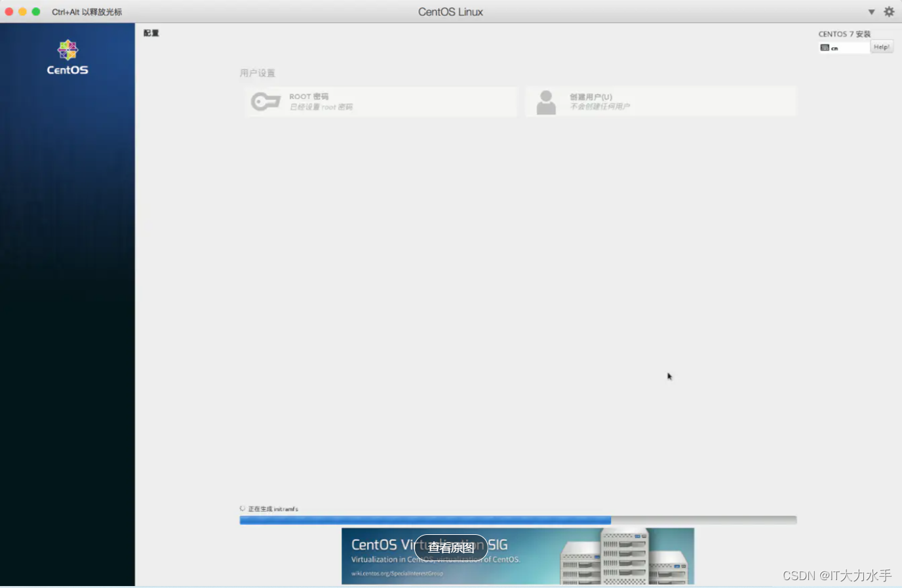Viewport: 902px width, 588px height.
Task: Click the CENTOS 7 安装 label
Action: 844,34
